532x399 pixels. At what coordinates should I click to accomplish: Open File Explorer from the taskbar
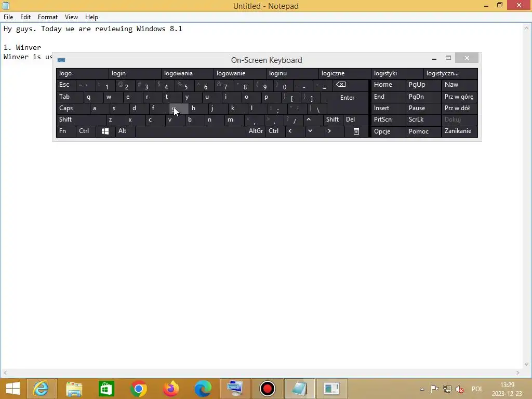(74, 389)
